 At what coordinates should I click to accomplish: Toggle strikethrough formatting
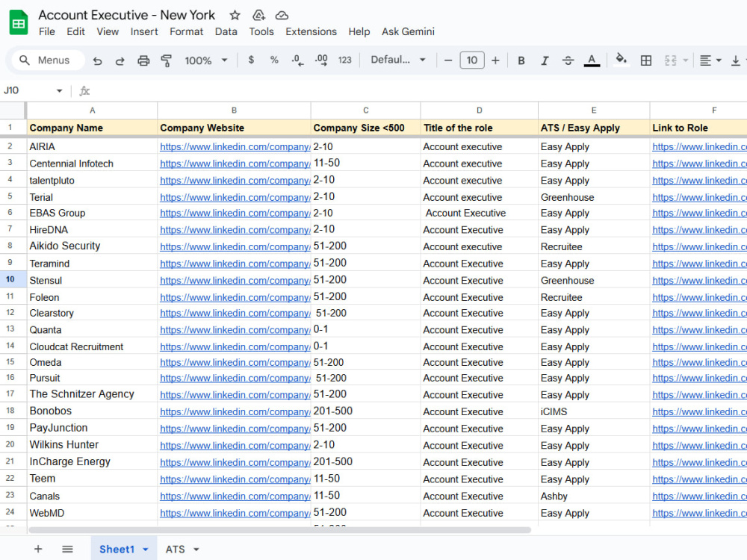(x=568, y=60)
